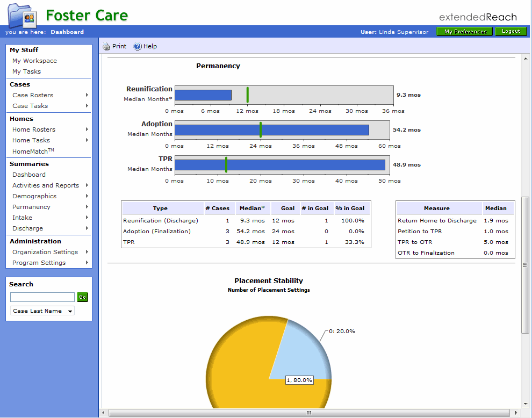Screen dimensions: 532x418
Task: Click the Measure column header
Action: tap(437, 208)
